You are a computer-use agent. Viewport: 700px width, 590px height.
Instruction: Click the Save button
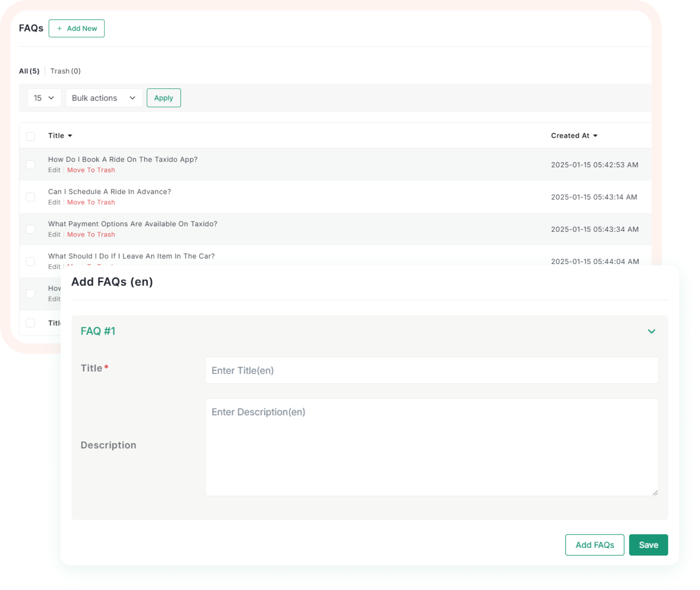(x=648, y=545)
